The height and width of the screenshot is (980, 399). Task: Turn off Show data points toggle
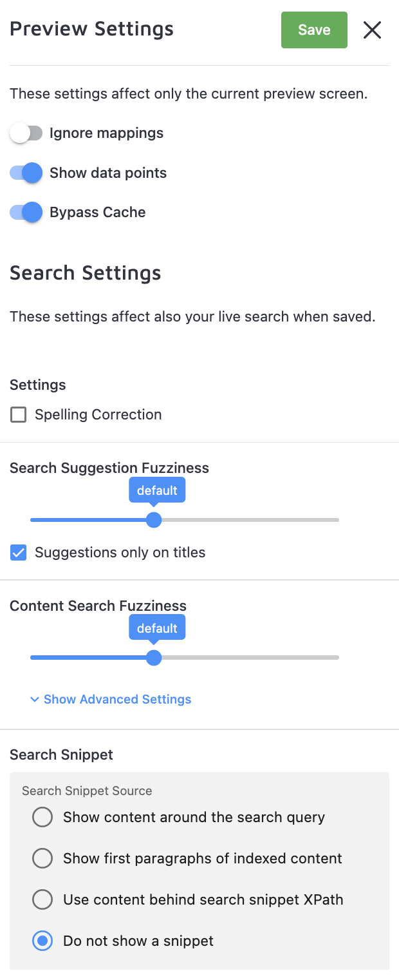26,173
